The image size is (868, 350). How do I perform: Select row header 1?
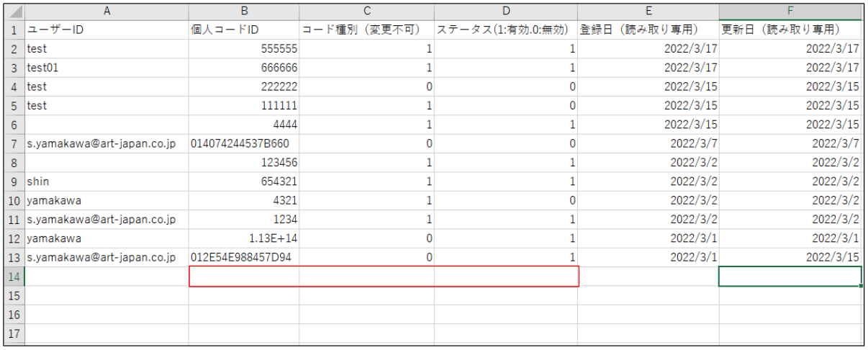(14, 30)
